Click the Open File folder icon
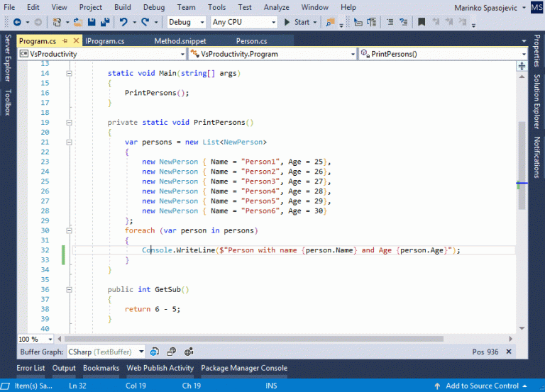The height and width of the screenshot is (392, 545). pyautogui.click(x=77, y=22)
